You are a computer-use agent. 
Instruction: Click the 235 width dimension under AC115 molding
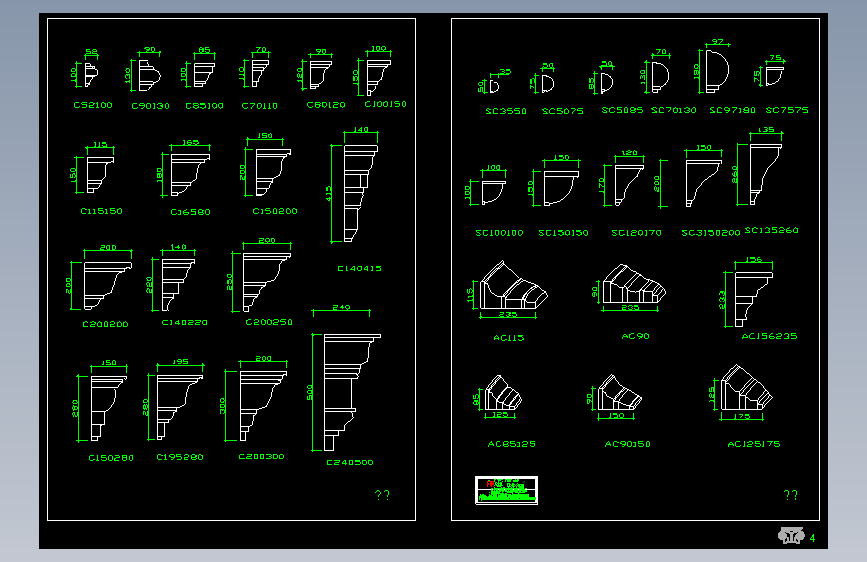tap(508, 315)
